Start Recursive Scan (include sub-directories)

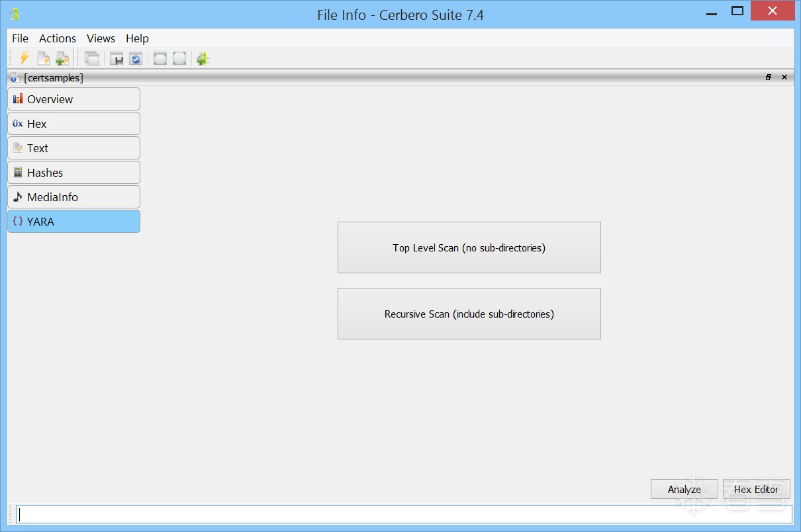[469, 314]
